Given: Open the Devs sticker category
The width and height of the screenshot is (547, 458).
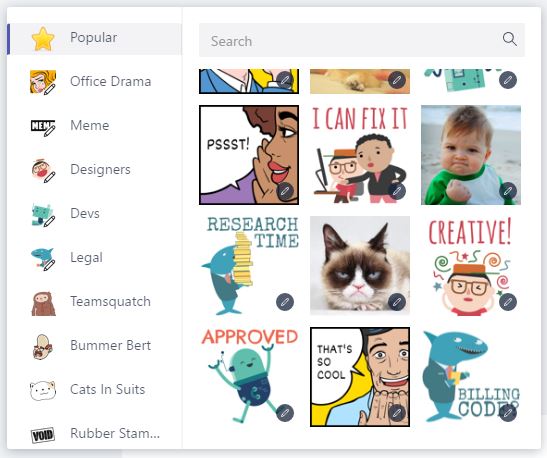Looking at the screenshot, I should point(94,213).
